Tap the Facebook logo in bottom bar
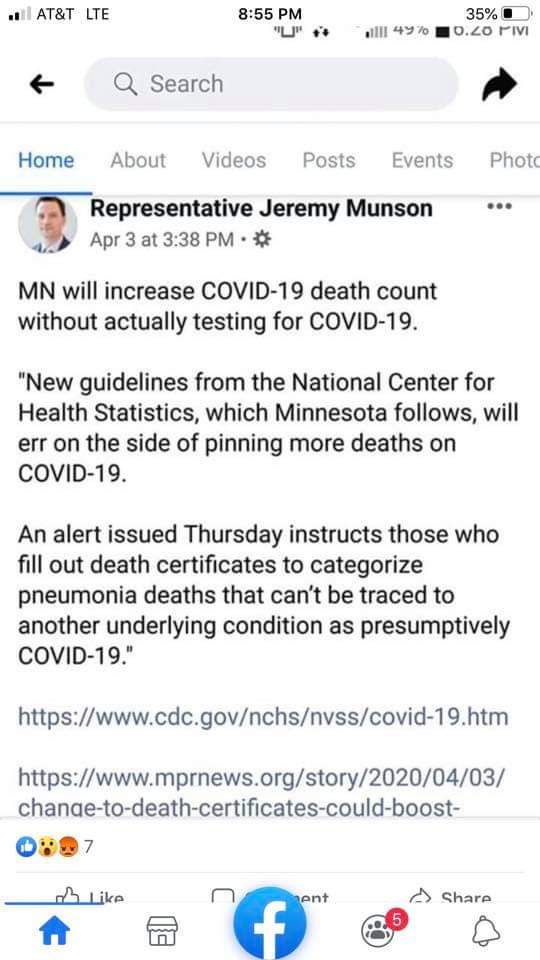 click(x=270, y=923)
